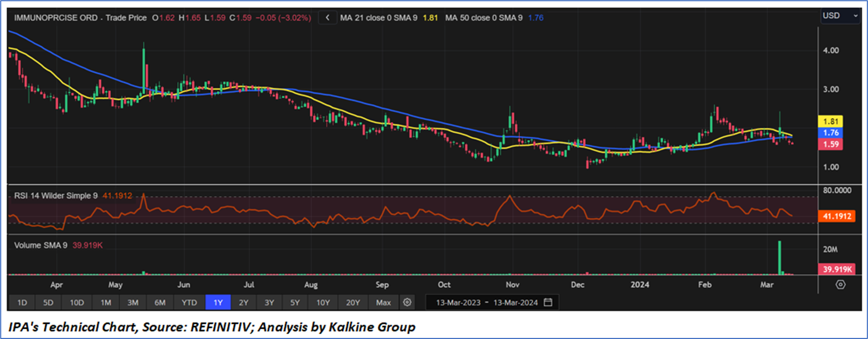Click the 13-Mar-2023 start date field
This screenshot has height=339, width=868.
tap(458, 302)
